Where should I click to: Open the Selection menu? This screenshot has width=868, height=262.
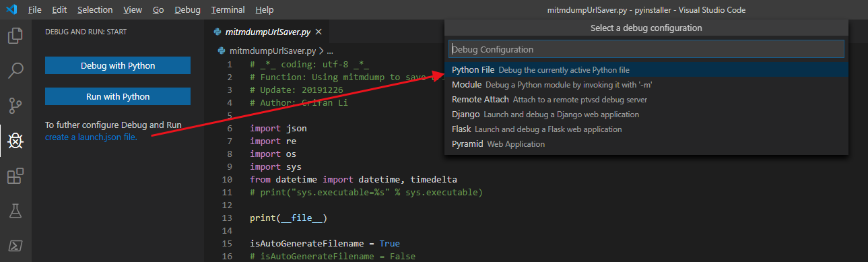[x=96, y=10]
